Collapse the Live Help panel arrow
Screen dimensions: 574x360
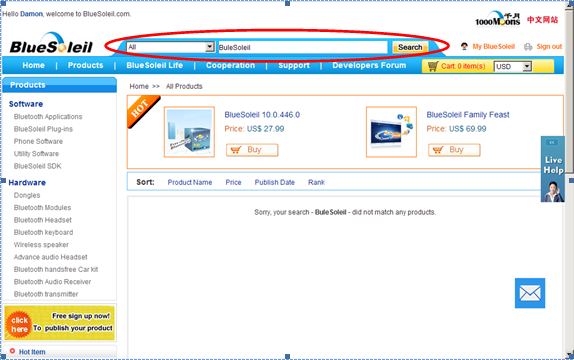(552, 142)
